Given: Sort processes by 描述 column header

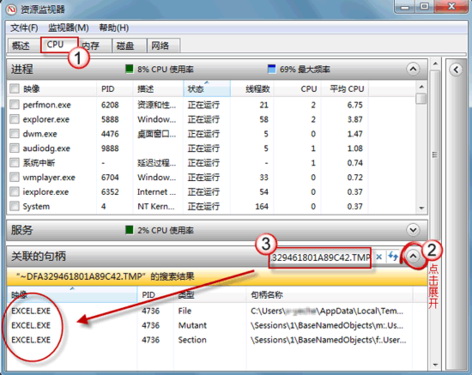Looking at the screenshot, I should pos(158,89).
